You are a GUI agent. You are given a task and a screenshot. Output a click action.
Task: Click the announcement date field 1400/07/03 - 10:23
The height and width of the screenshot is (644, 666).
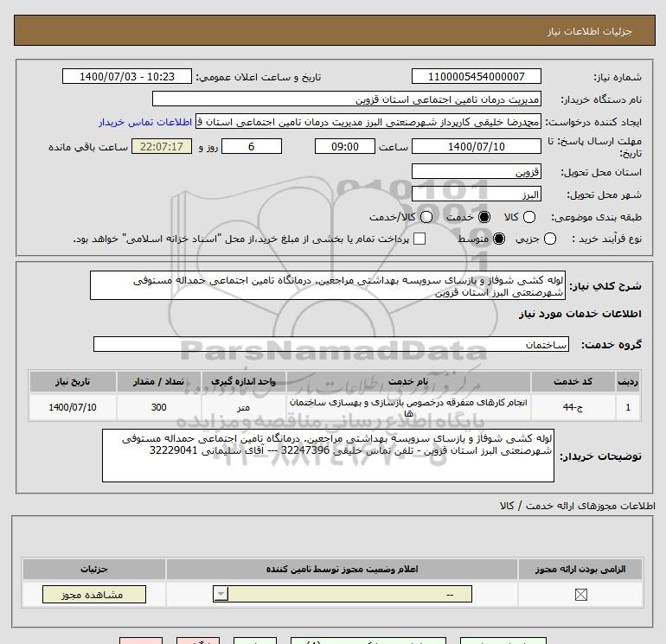click(127, 76)
